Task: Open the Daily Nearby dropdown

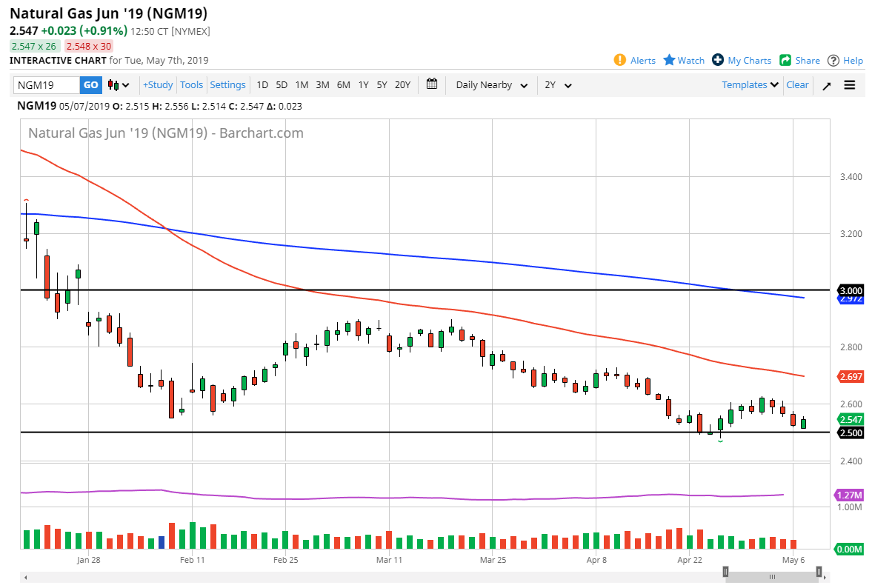Action: [490, 84]
